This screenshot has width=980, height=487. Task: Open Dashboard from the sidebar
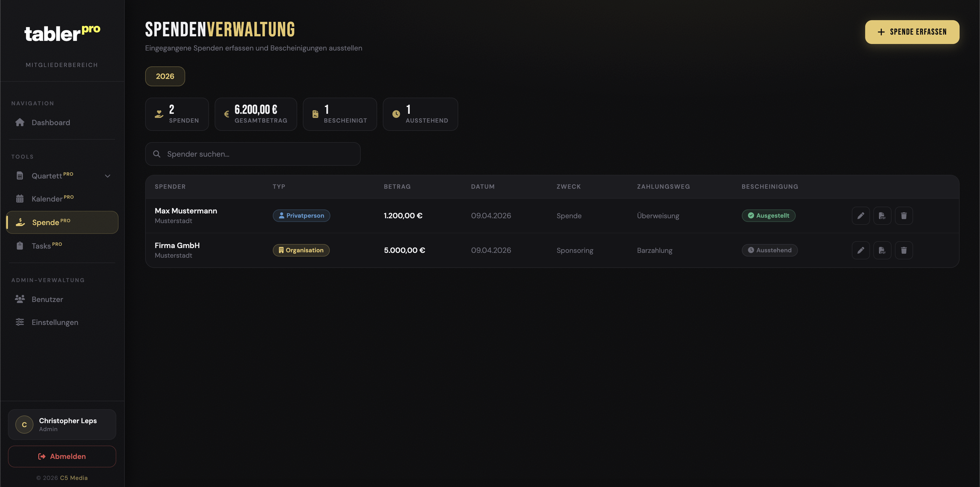point(50,123)
